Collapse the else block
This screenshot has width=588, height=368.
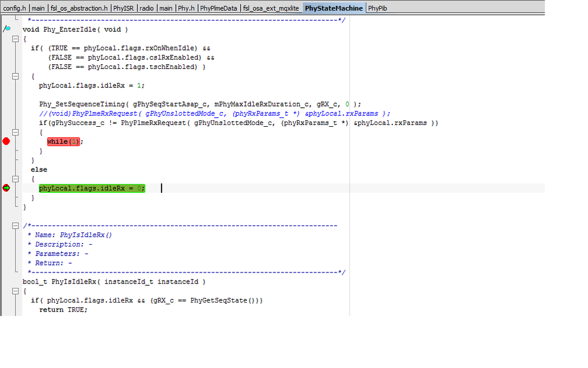(15, 179)
